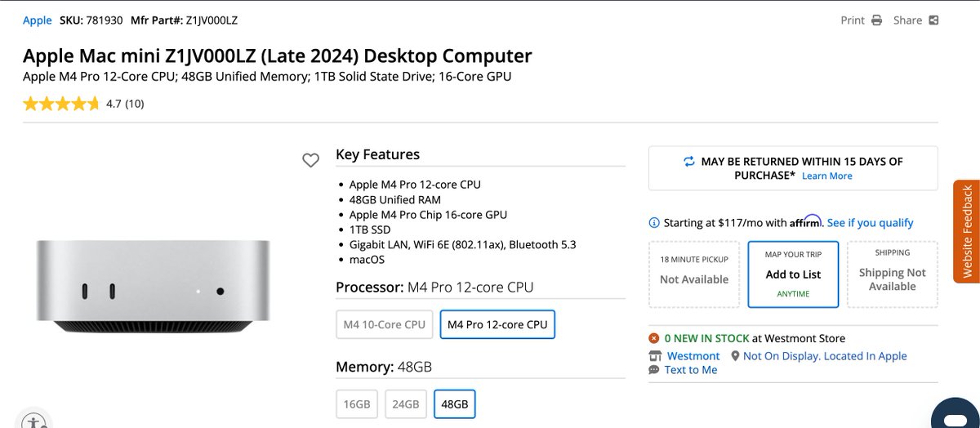980x428 pixels.
Task: Click the printer icon next to Print
Action: [x=876, y=20]
